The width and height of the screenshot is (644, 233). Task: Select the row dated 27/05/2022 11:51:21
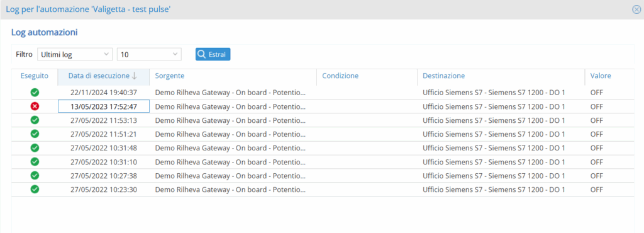coord(323,134)
